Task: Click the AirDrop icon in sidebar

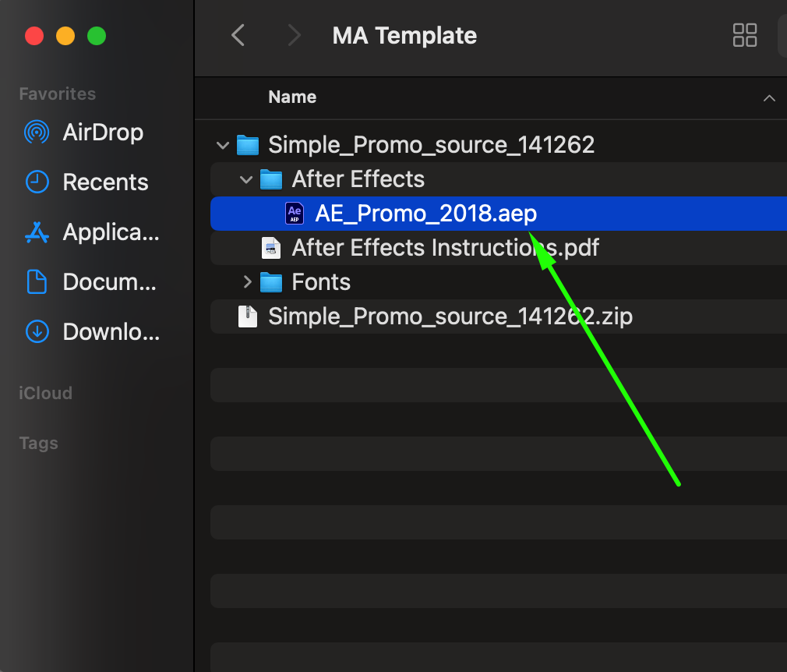Action: [37, 133]
